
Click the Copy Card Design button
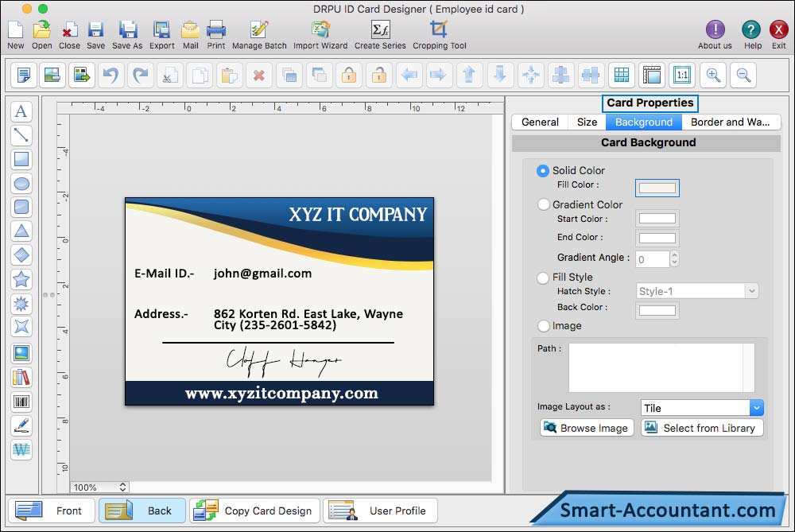(x=255, y=511)
